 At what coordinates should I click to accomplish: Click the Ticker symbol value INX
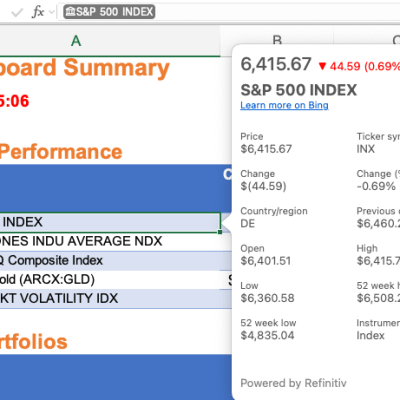click(366, 149)
